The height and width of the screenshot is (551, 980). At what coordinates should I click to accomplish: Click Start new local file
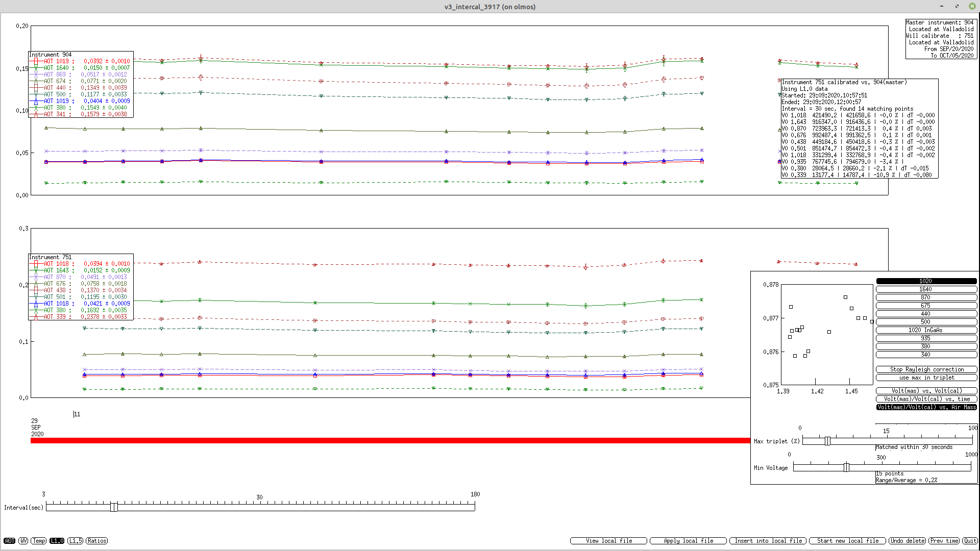point(847,541)
